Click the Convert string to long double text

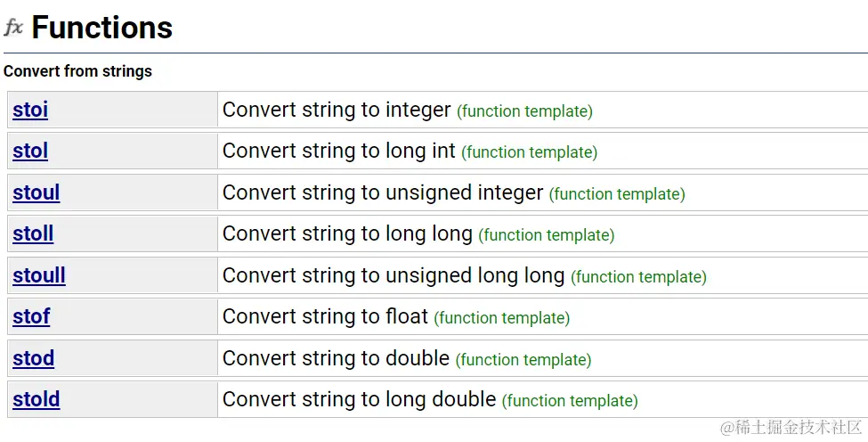click(359, 399)
